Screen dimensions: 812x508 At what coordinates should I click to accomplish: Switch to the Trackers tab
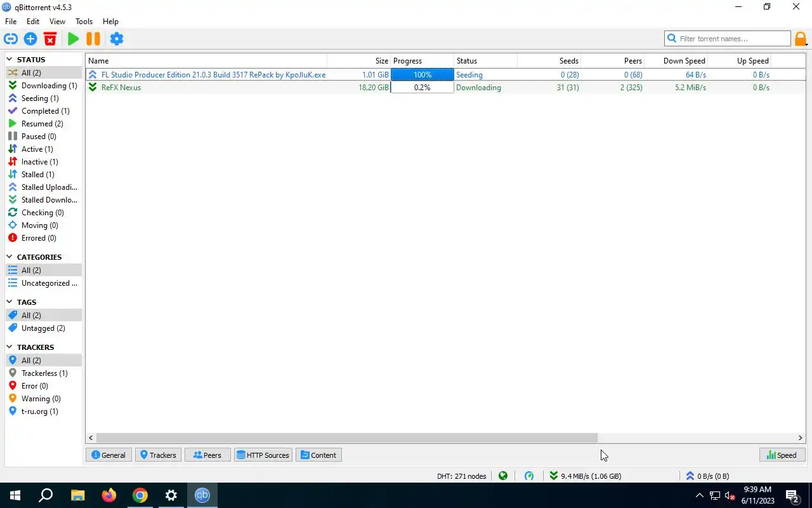click(x=158, y=455)
